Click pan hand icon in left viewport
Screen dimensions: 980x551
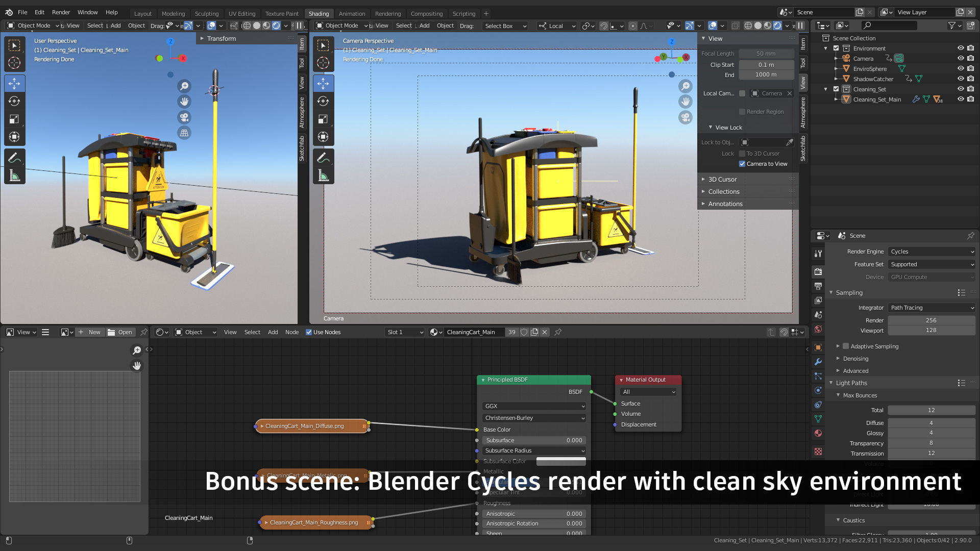pyautogui.click(x=184, y=102)
